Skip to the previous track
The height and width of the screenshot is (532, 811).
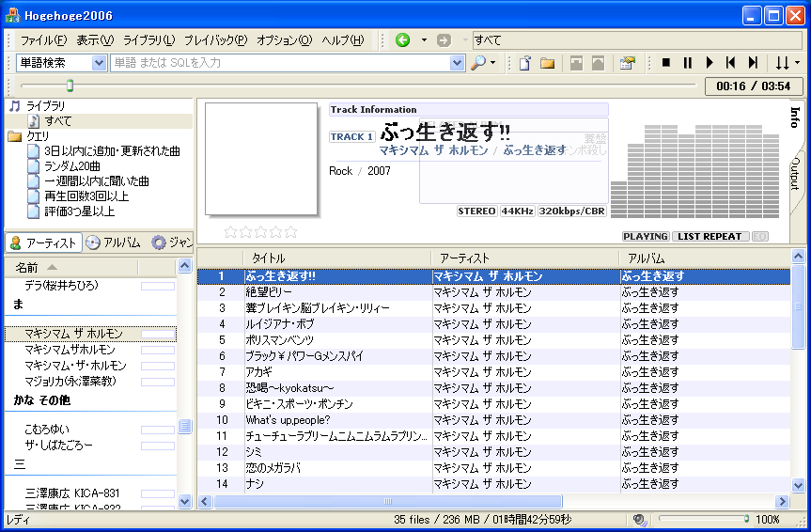click(x=730, y=63)
